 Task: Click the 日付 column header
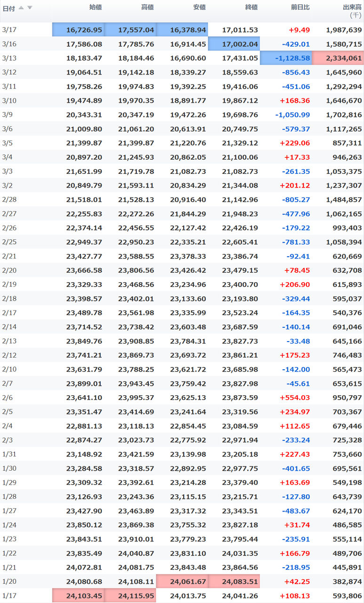[8, 8]
